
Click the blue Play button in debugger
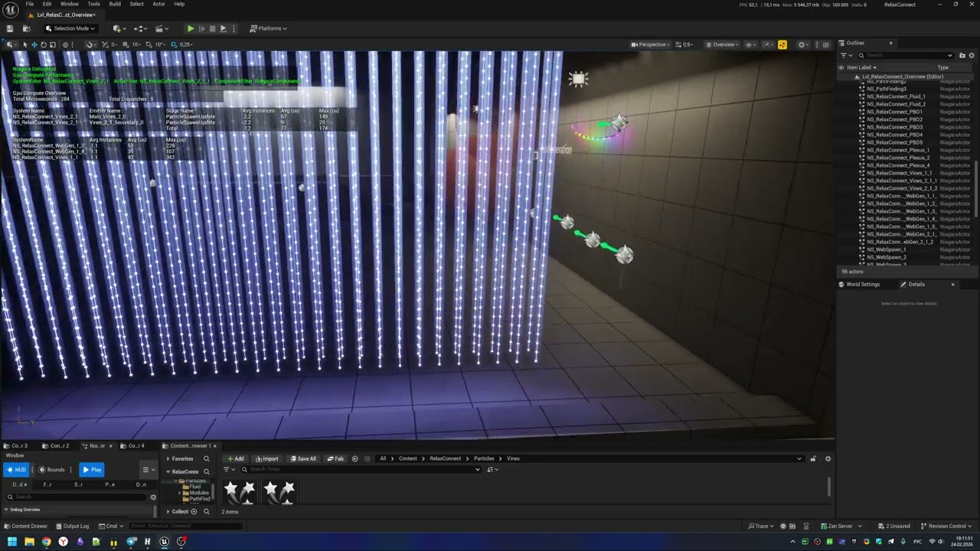coord(92,470)
